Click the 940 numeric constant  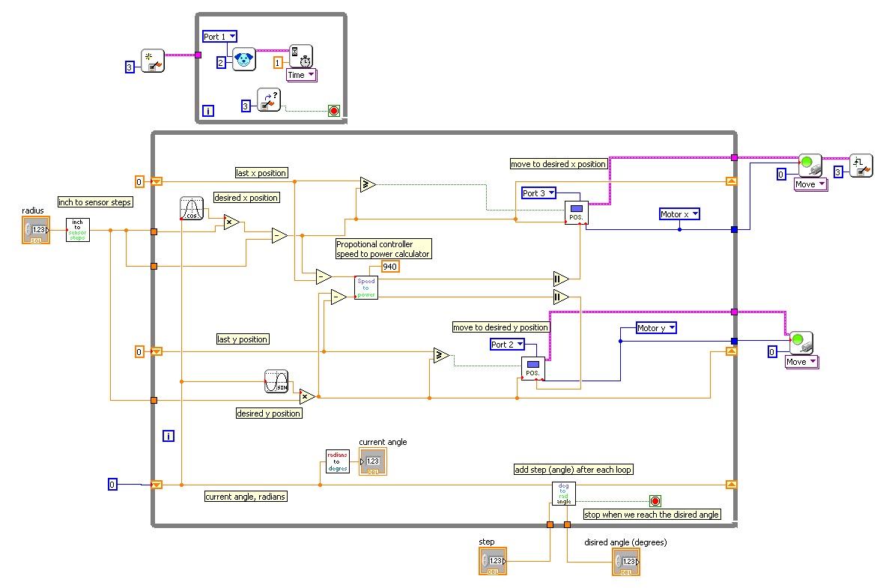[390, 267]
